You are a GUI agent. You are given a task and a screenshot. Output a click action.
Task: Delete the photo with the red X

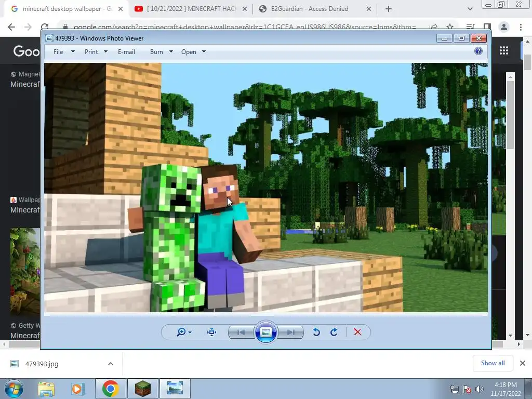coord(357,332)
